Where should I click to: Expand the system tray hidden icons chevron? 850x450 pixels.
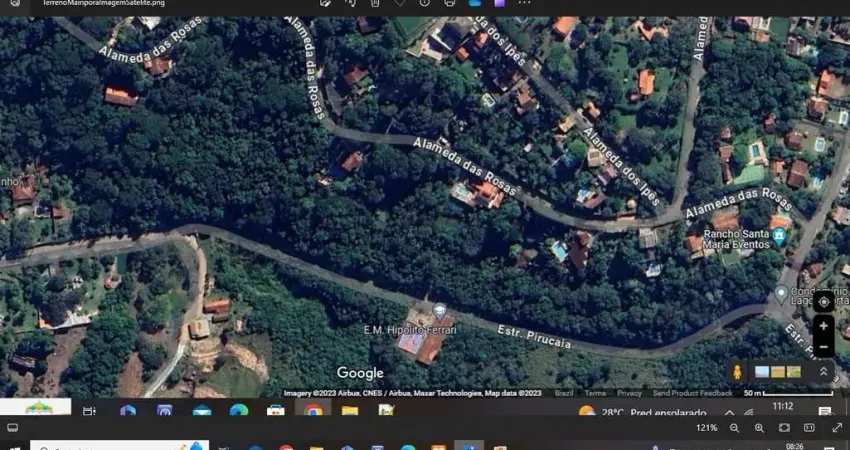click(727, 411)
